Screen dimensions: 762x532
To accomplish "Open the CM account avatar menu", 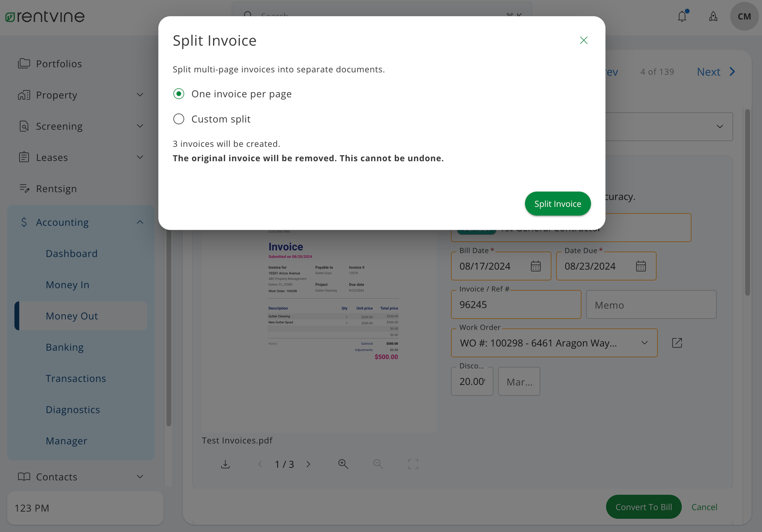I will click(744, 16).
